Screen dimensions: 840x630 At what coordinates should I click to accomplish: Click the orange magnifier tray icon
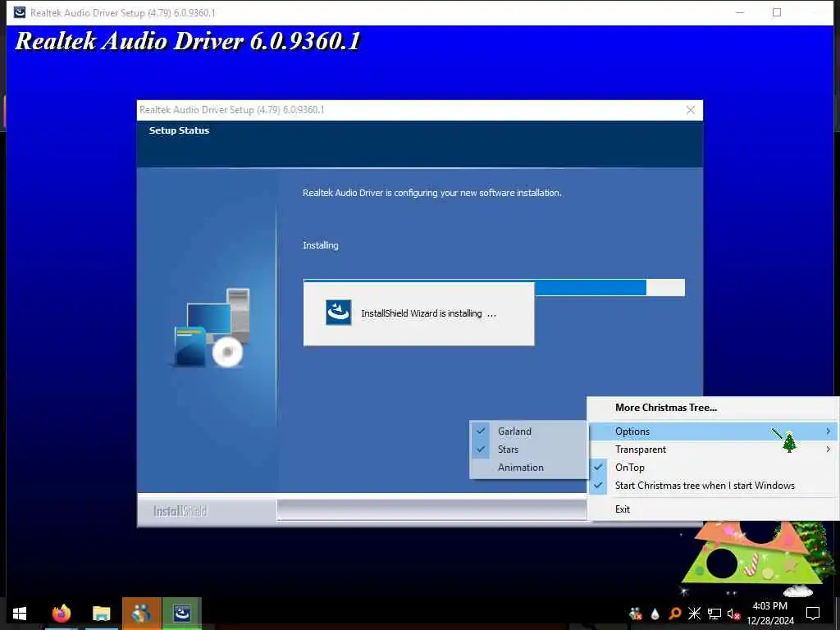click(x=674, y=614)
